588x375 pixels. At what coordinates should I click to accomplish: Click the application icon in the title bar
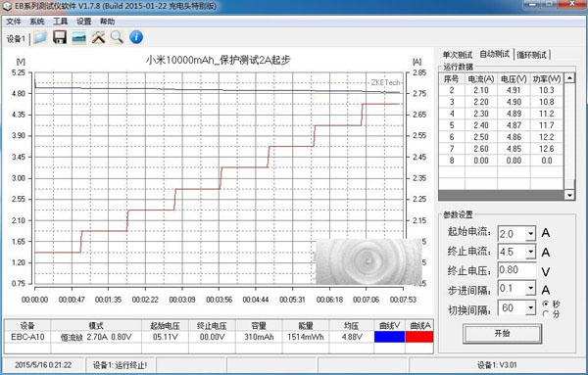[x=7, y=6]
